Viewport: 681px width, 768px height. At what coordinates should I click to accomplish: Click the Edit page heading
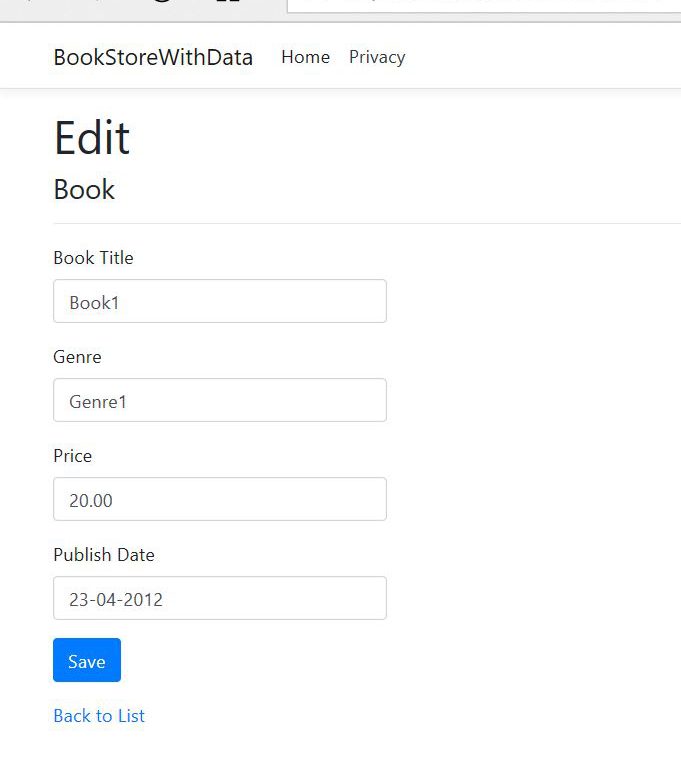click(x=92, y=138)
